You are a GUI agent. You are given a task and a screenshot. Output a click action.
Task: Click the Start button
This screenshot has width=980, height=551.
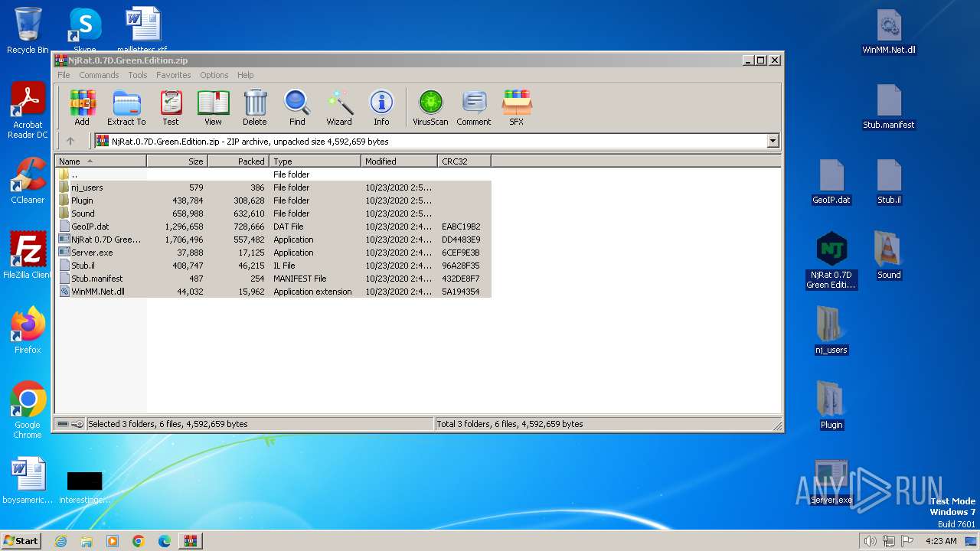click(x=21, y=540)
